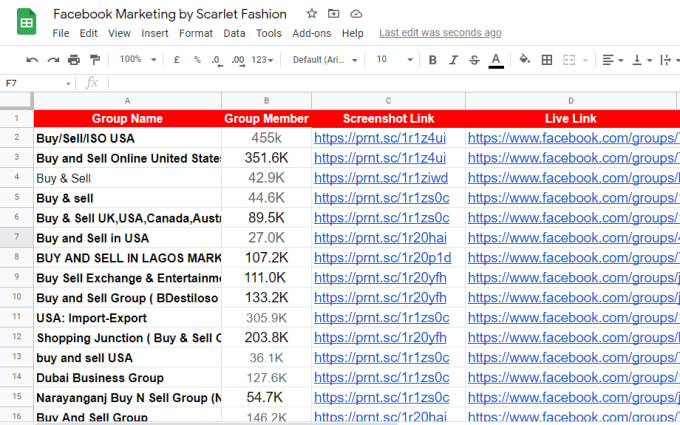Open the font size 10 dropdown
Image resolution: width=680 pixels, height=425 pixels.
(x=395, y=59)
